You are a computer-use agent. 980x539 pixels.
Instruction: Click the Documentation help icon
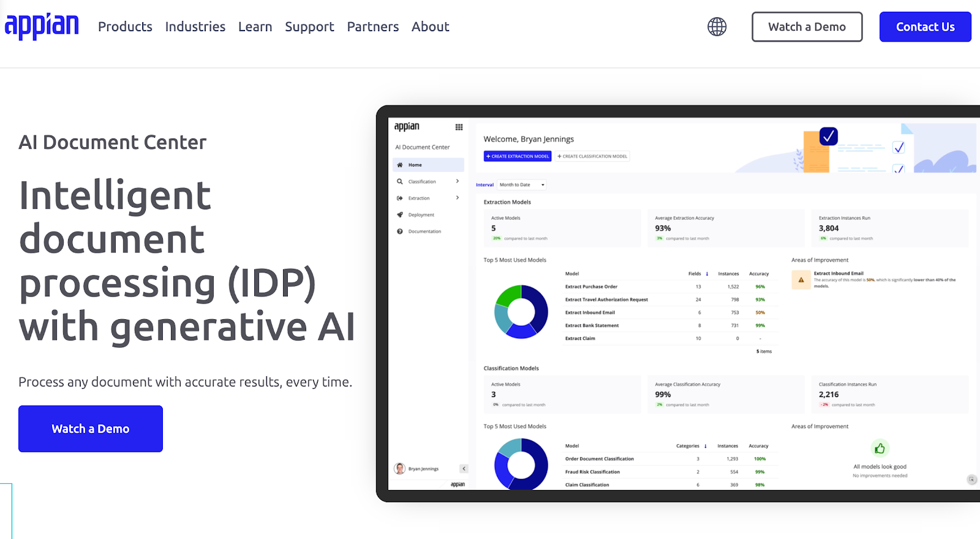tap(400, 232)
